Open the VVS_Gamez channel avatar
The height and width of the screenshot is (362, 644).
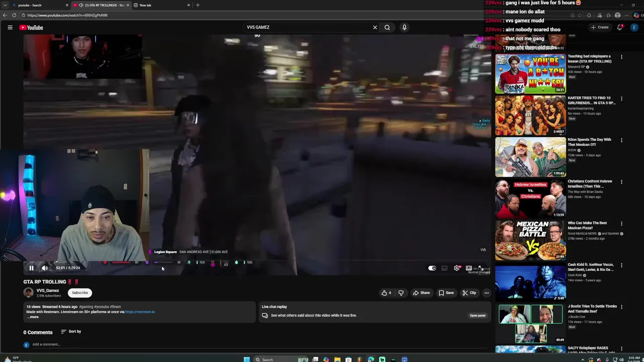tap(28, 293)
